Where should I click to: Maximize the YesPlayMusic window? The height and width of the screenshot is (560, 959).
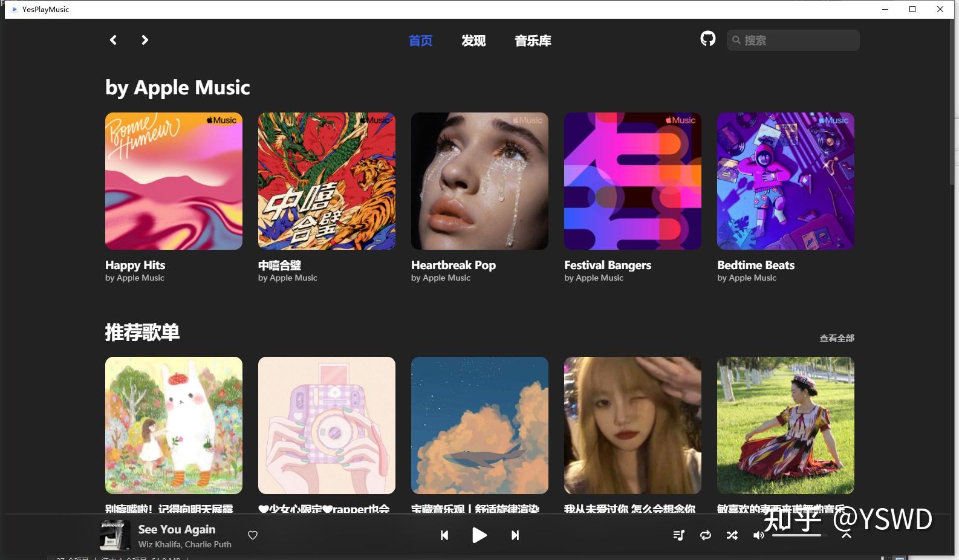912,9
